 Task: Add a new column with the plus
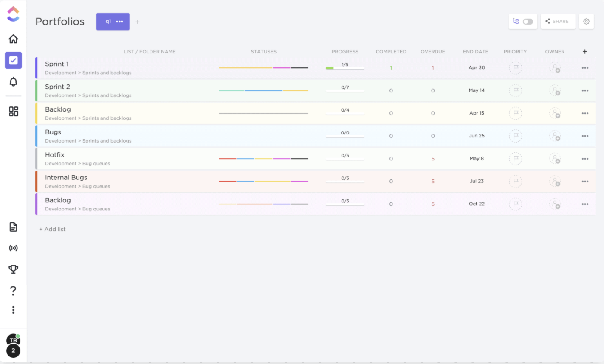[584, 51]
